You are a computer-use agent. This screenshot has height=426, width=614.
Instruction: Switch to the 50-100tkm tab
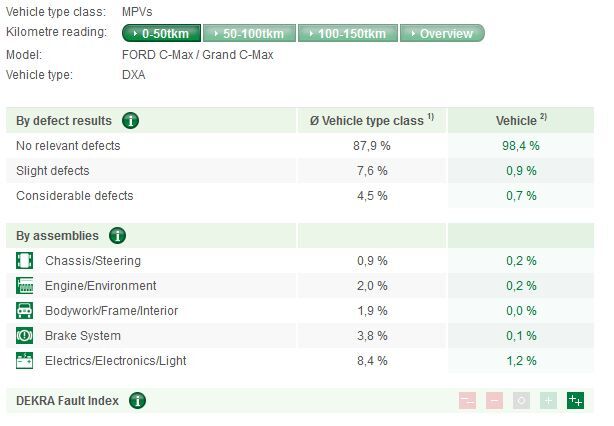point(248,34)
